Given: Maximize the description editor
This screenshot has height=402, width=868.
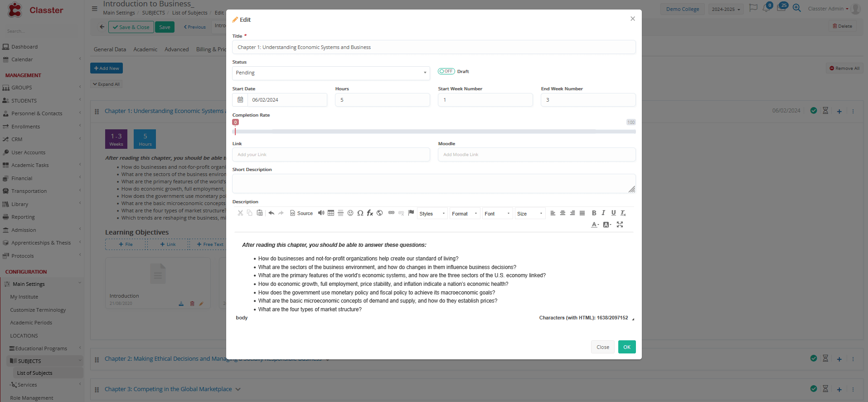Looking at the screenshot, I should [620, 225].
